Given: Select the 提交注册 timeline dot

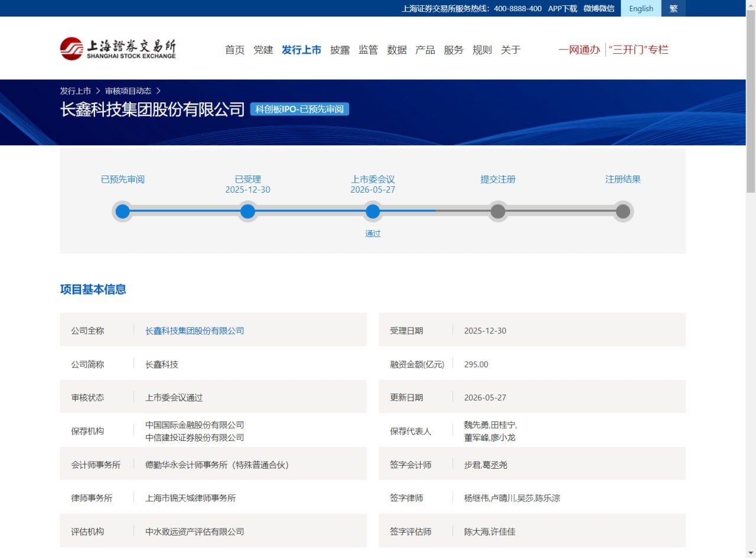Looking at the screenshot, I should point(498,212).
